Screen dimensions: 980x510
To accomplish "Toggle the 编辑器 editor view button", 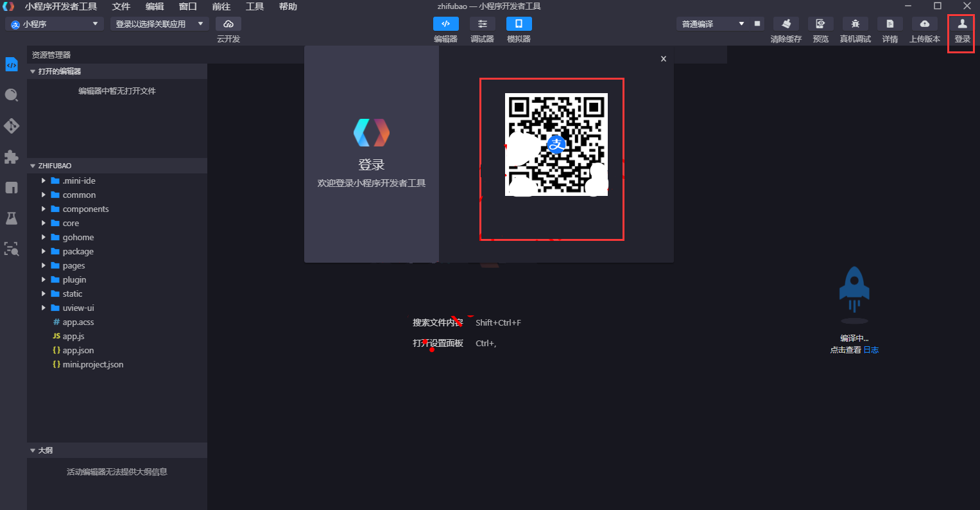I will tap(446, 24).
